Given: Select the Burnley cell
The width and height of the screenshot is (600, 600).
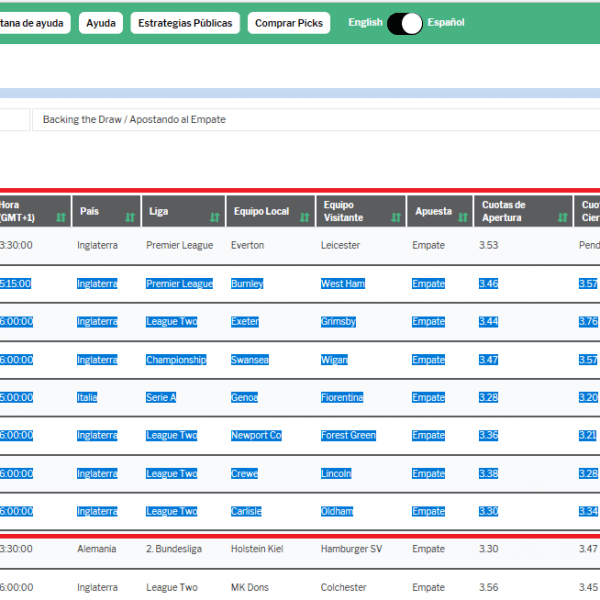Looking at the screenshot, I should 247,284.
